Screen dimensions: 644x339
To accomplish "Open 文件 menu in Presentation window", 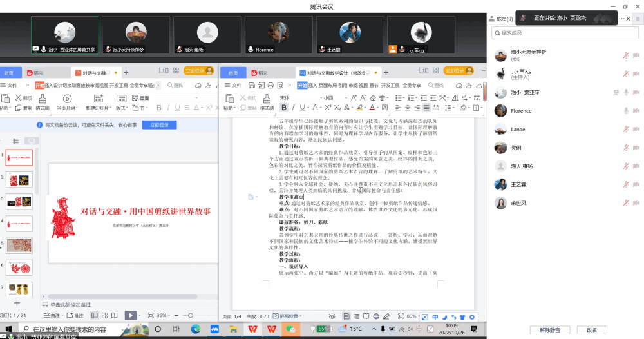I will point(9,86).
